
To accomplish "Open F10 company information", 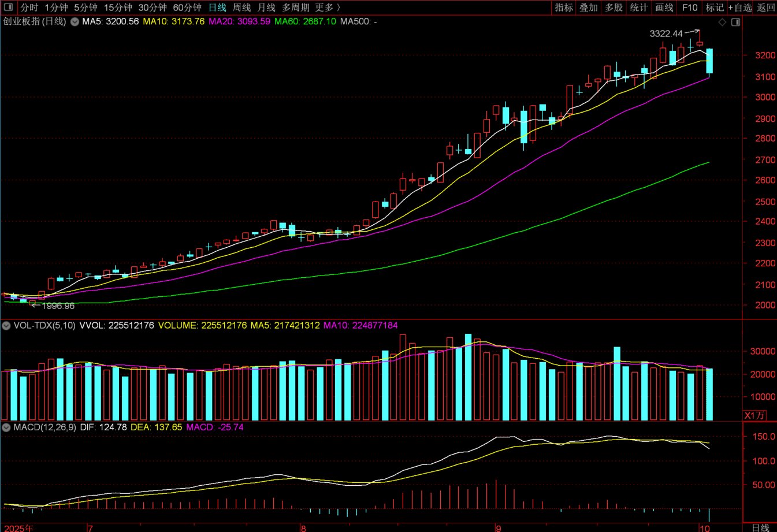I will pyautogui.click(x=690, y=8).
